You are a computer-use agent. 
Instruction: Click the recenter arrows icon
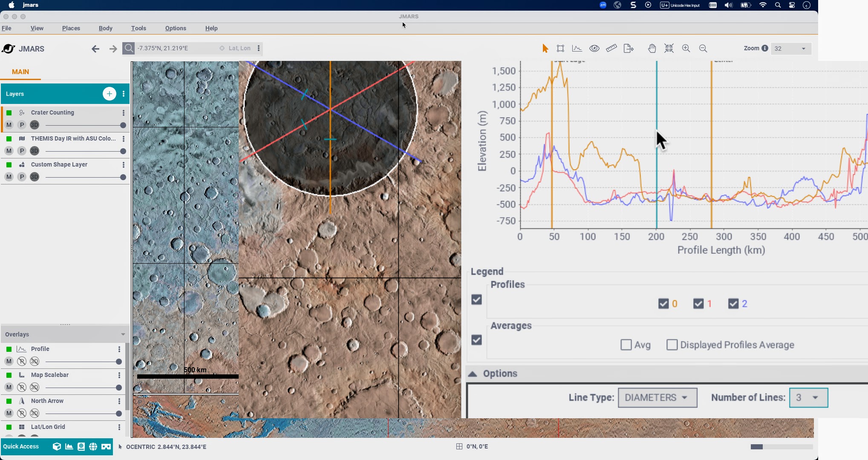(x=669, y=49)
